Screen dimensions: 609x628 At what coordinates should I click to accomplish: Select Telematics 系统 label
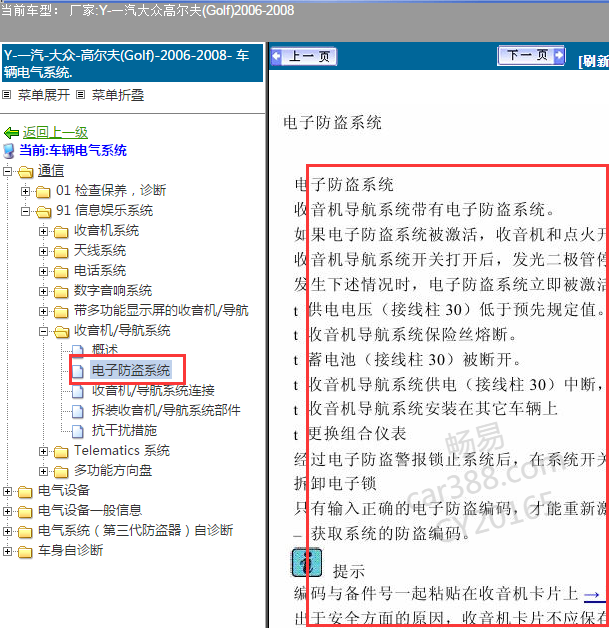[x=122, y=451]
